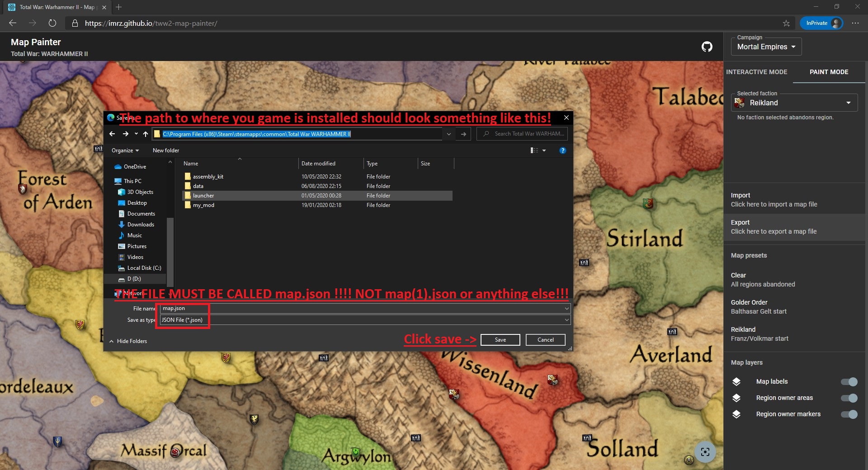Expand the File name dropdown arrow
This screenshot has width=868, height=470.
coord(566,308)
